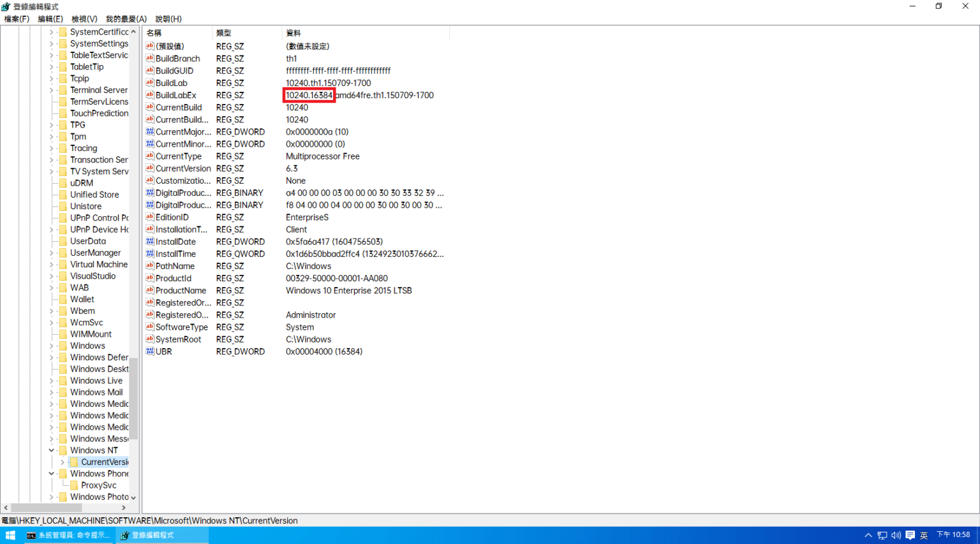The height and width of the screenshot is (544, 980).
Task: Click the CurrentVersion value icon
Action: [x=150, y=168]
